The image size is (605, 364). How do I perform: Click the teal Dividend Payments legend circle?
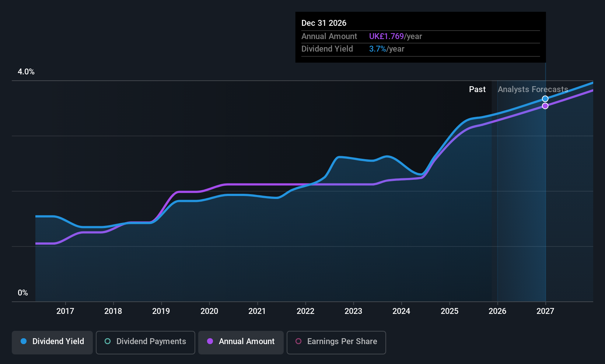coord(108,342)
